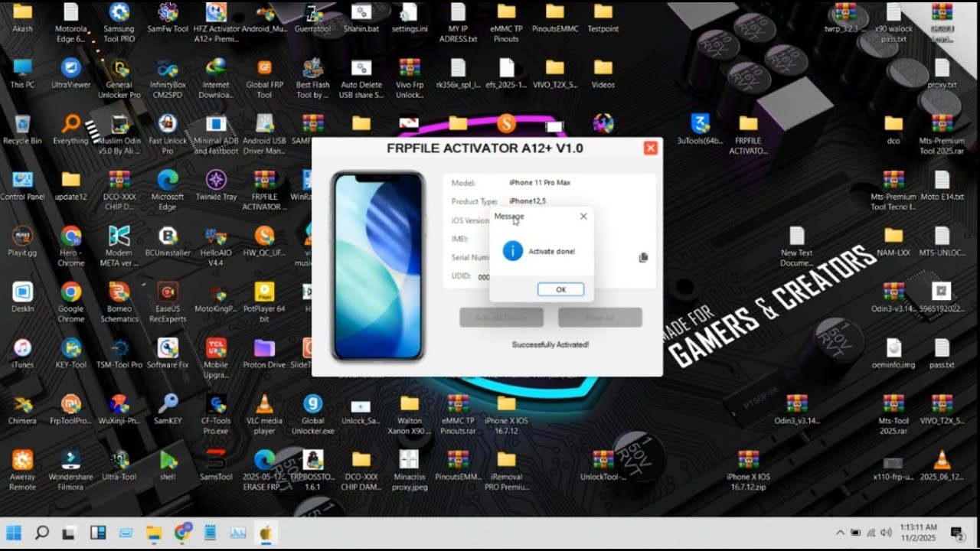Select the Playit.gg desktop icon
Image resolution: width=980 pixels, height=551 pixels.
22,241
